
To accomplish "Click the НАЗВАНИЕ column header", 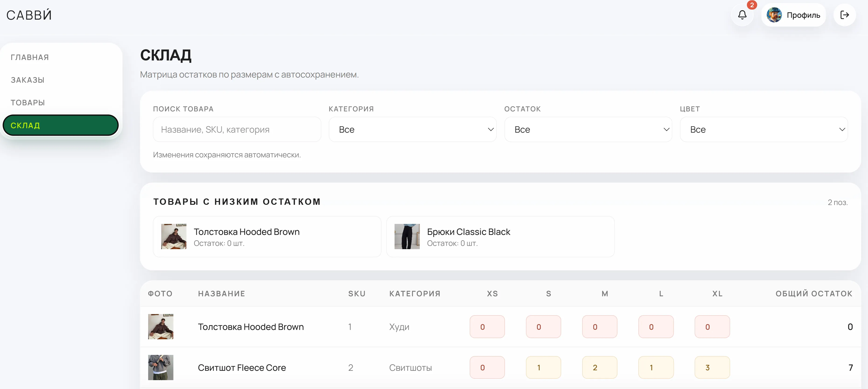I will tap(221, 294).
